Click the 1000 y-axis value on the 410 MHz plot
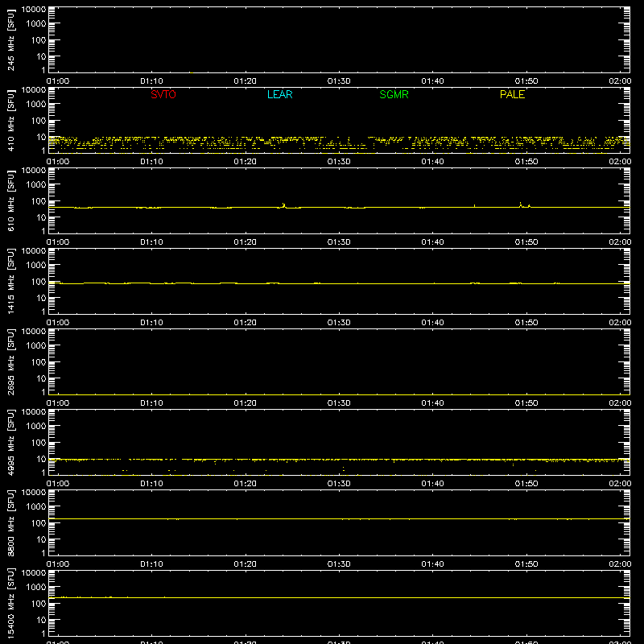 click(x=36, y=104)
